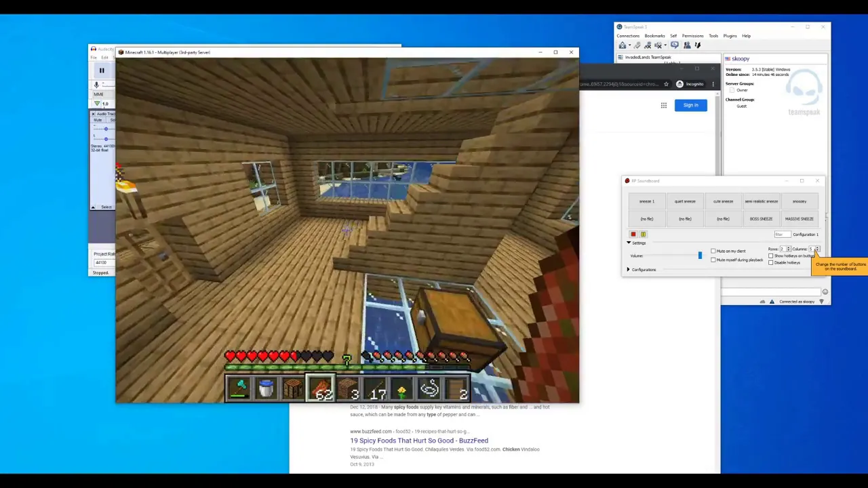Open the TeamSpeak Plugins menu
The image size is (868, 488).
730,36
